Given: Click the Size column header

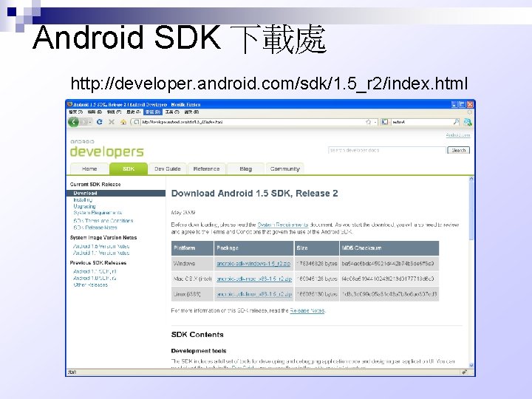Looking at the screenshot, I should pyautogui.click(x=316, y=248).
